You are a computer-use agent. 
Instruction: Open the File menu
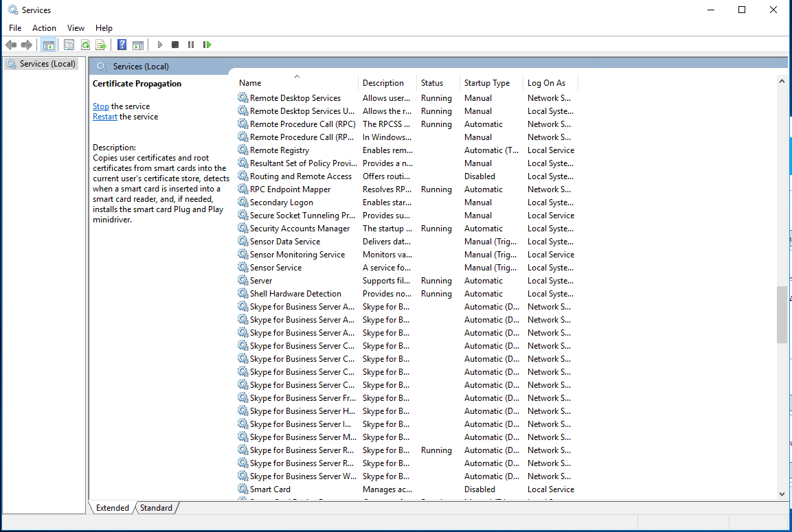(x=15, y=28)
